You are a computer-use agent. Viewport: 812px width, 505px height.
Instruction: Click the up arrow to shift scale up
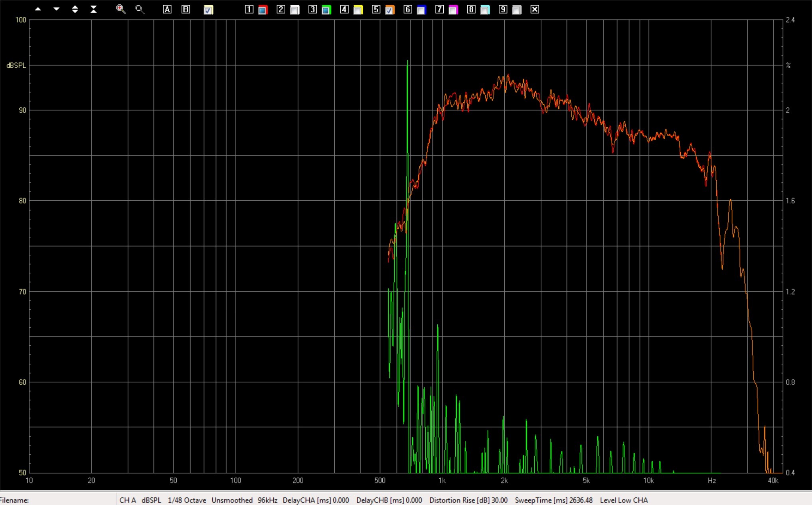pyautogui.click(x=38, y=9)
